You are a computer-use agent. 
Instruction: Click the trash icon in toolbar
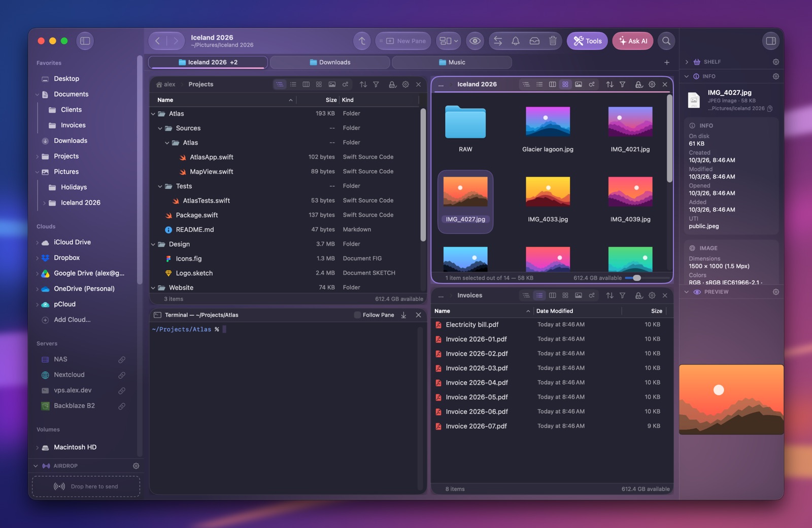pos(553,41)
